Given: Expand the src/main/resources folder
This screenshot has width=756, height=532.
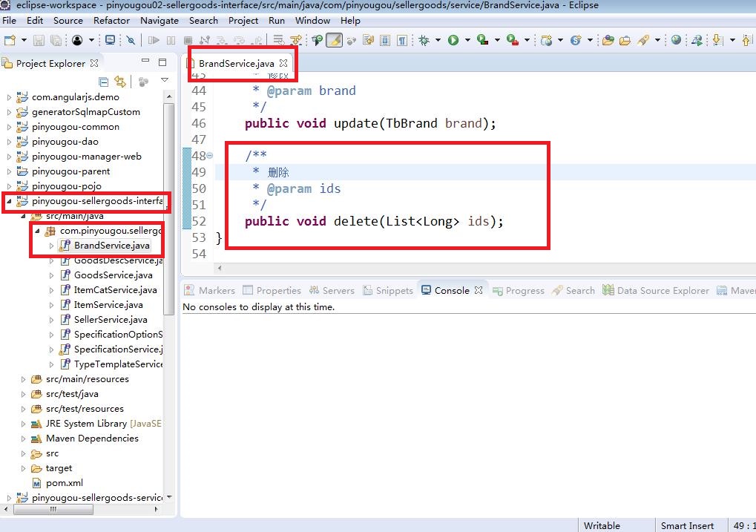Looking at the screenshot, I should coord(23,380).
